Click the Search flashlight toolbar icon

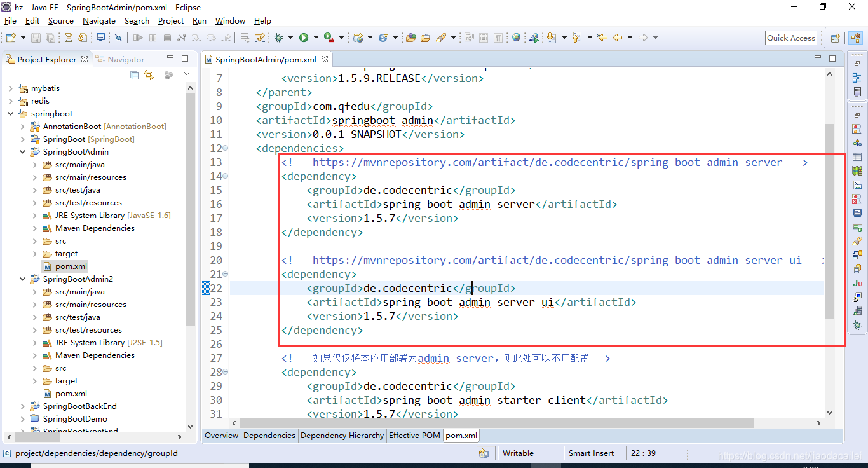click(441, 38)
